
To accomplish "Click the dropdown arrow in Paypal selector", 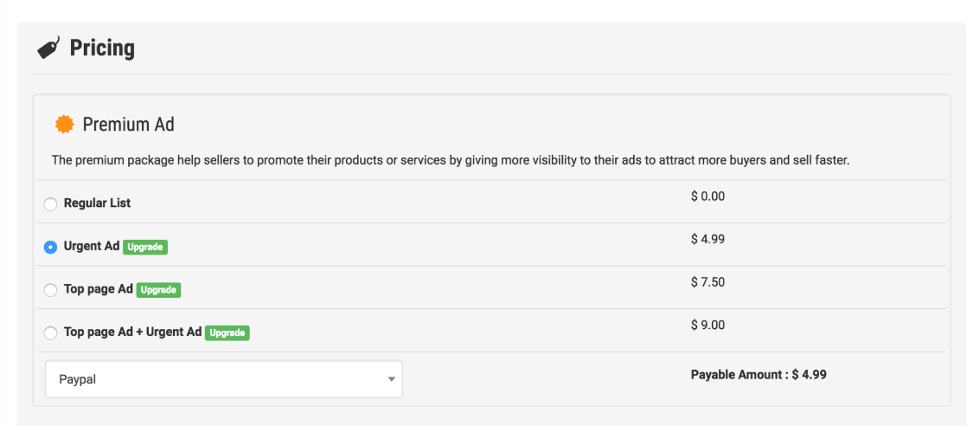I will 391,379.
